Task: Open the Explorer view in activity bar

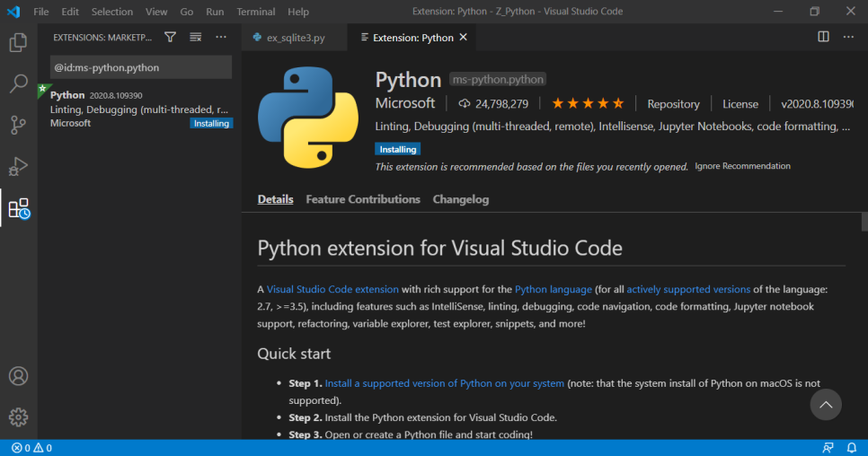Action: (18, 42)
